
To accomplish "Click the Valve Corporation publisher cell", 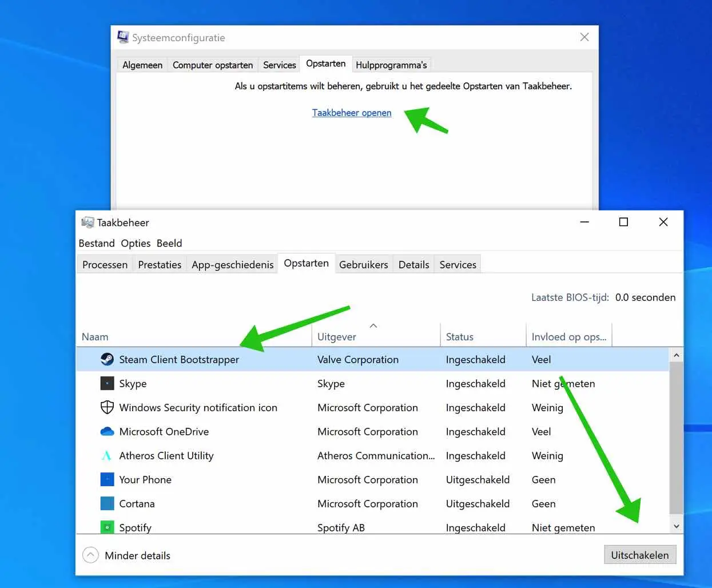I will tap(358, 359).
